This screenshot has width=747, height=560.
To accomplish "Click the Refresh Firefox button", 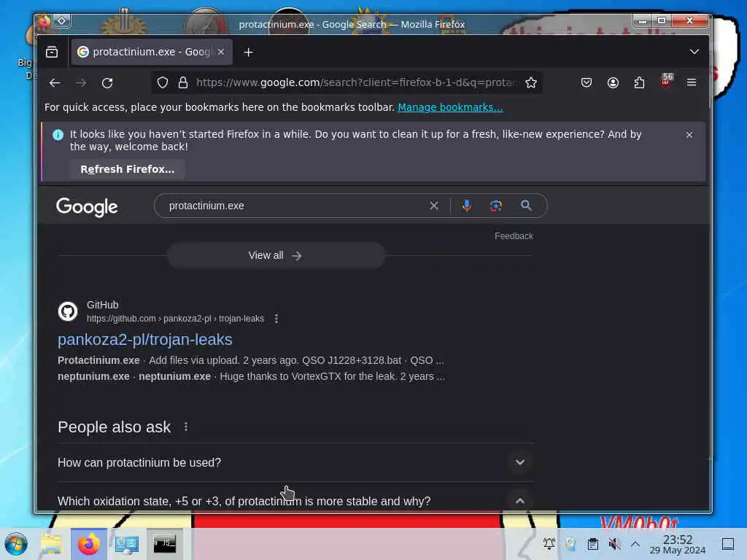I will coord(127,169).
